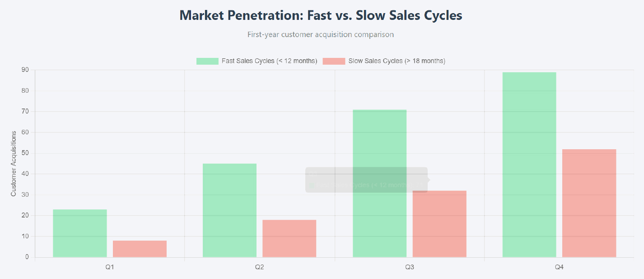Select the green Q4 fast sales bar

point(529,165)
